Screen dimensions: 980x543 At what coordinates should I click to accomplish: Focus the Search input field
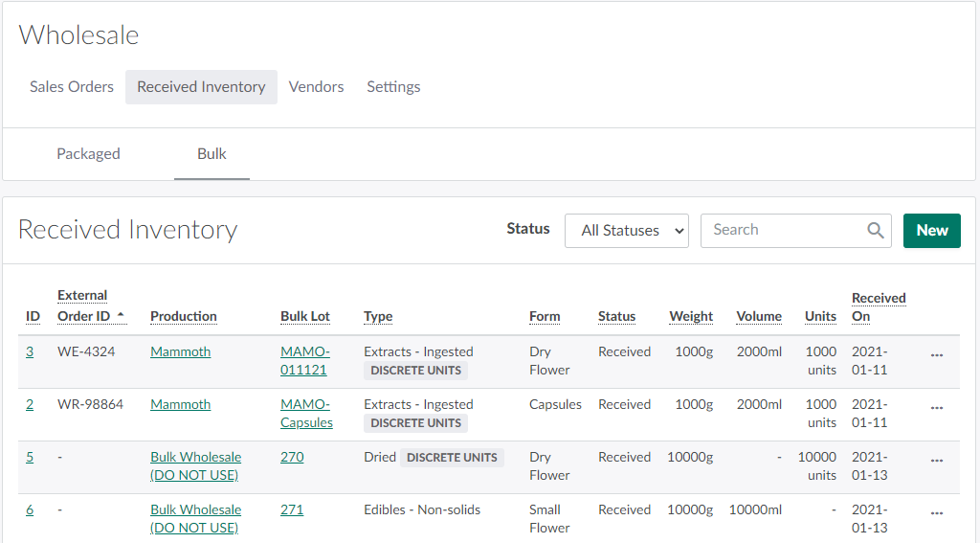click(x=785, y=230)
